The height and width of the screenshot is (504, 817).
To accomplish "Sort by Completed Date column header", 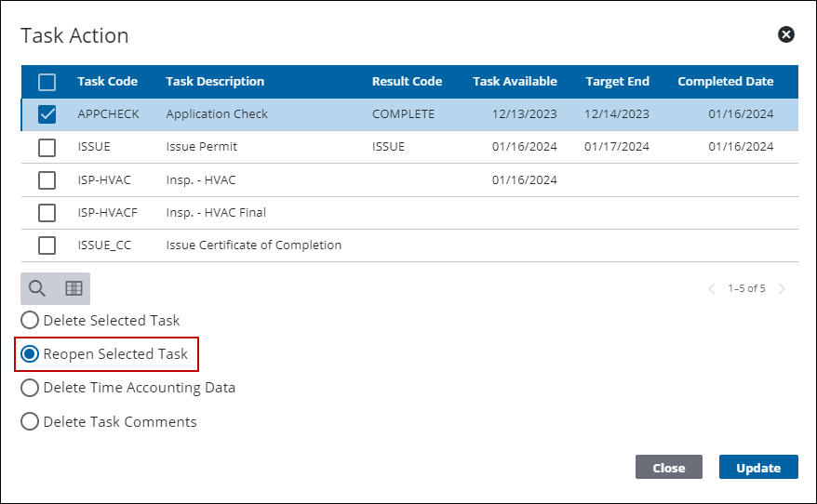I will 725,82.
